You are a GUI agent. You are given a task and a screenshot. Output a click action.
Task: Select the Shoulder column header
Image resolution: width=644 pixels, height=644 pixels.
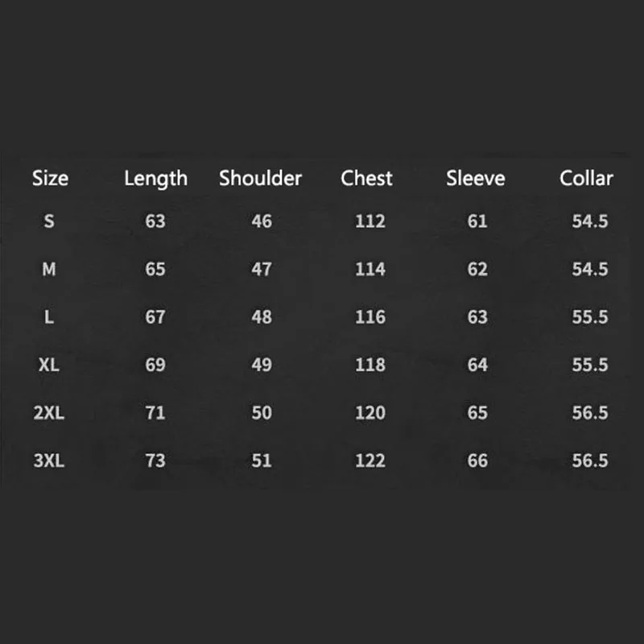pos(261,178)
